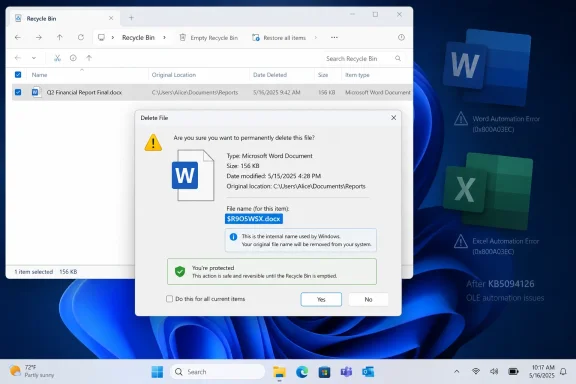Uncheck the Q2 Financial Report file checkbox
This screenshot has height=384, width=576.
tap(18, 92)
